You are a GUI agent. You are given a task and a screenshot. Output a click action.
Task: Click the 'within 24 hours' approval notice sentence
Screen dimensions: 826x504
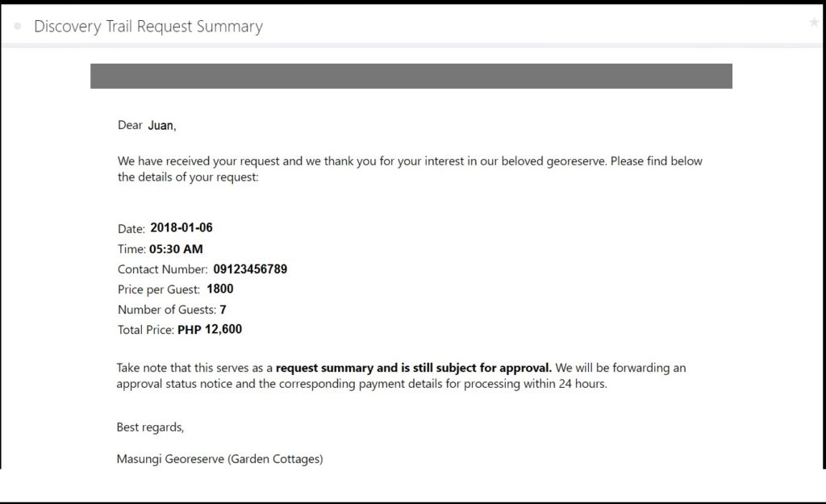point(401,376)
